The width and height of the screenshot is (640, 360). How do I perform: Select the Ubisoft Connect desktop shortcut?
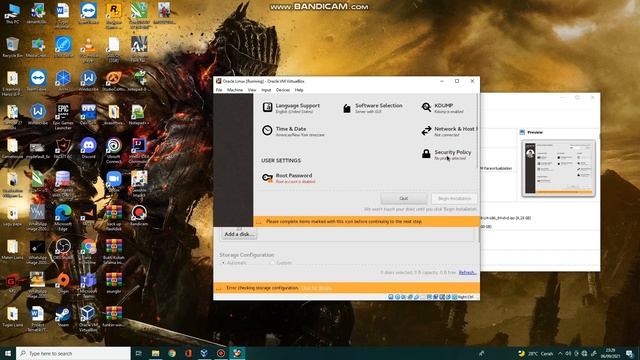click(113, 150)
